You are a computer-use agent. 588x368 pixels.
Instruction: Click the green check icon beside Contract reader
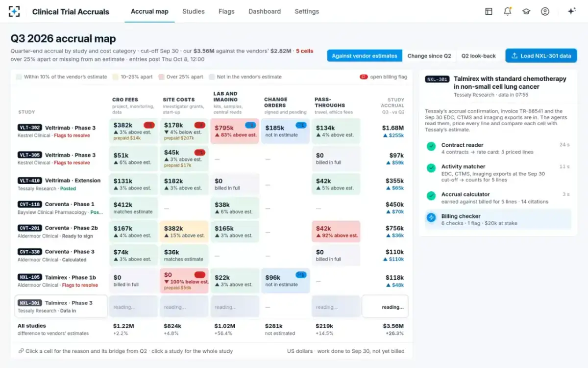point(431,146)
